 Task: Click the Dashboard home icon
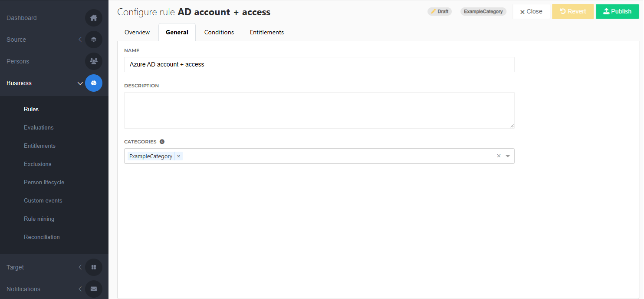click(94, 18)
